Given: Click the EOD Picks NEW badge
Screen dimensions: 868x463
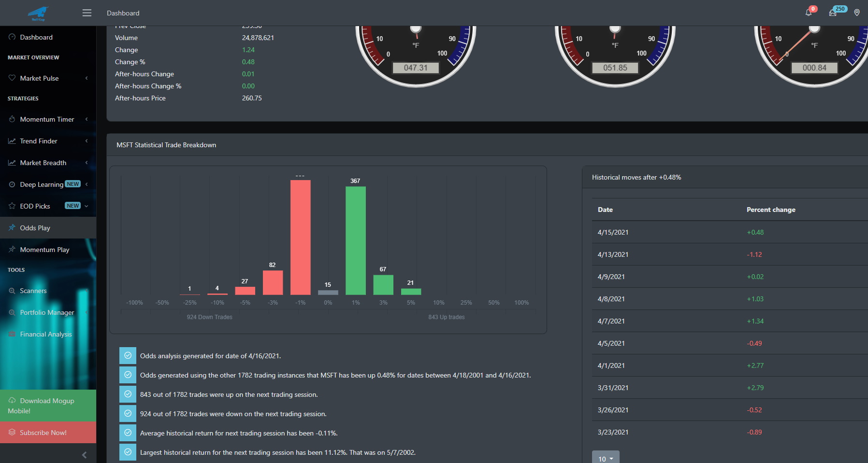Looking at the screenshot, I should pos(73,206).
